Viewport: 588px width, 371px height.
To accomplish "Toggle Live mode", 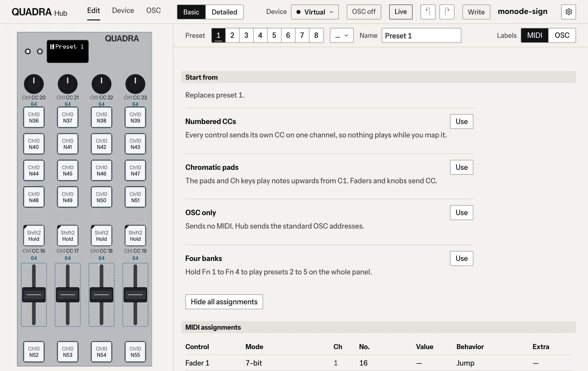I will [401, 12].
